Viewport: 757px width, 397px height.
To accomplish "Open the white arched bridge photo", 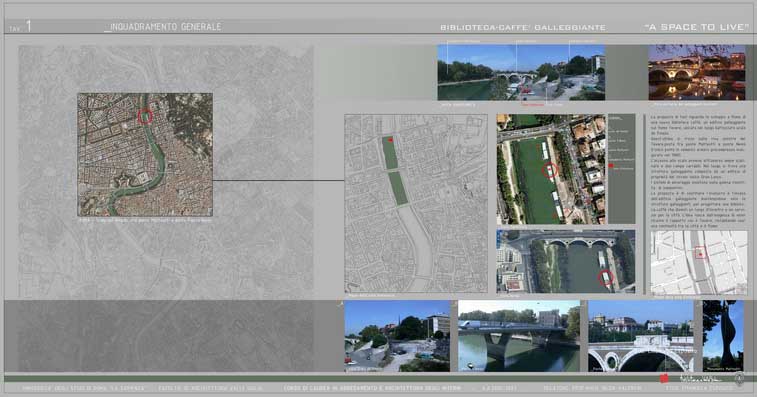I will tap(641, 336).
